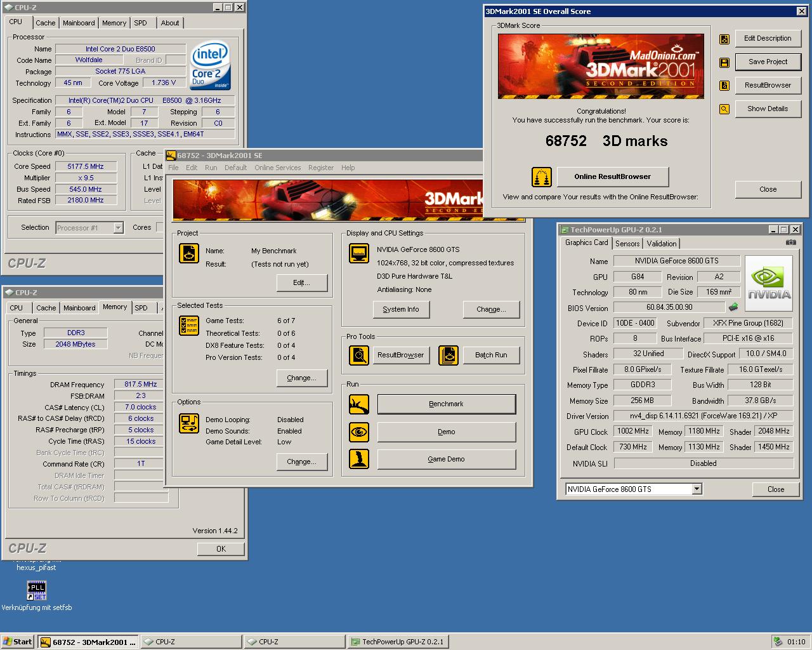Image resolution: width=812 pixels, height=650 pixels.
Task: Switch to the Validation tab in GPU-Z
Action: click(x=662, y=244)
